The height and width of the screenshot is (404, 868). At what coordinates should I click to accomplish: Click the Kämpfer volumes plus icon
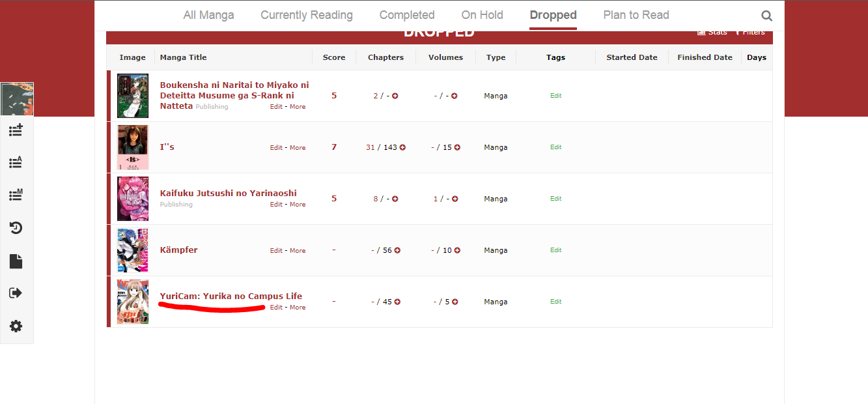point(457,250)
